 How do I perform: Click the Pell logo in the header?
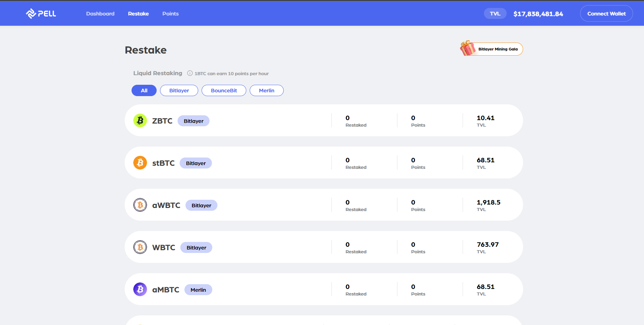(41, 14)
